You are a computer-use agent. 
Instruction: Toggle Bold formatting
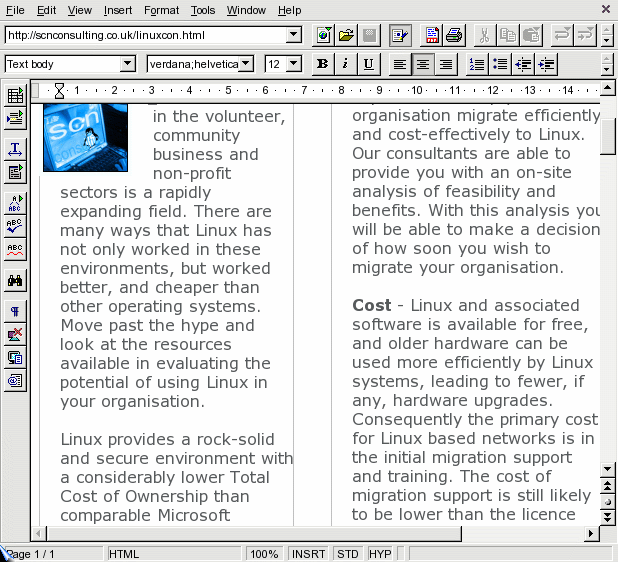tap(323, 64)
